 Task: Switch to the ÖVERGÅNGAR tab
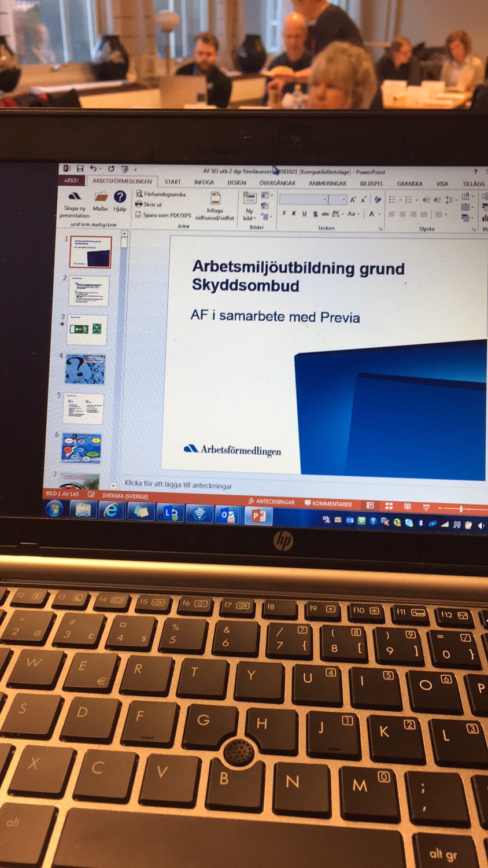click(278, 183)
